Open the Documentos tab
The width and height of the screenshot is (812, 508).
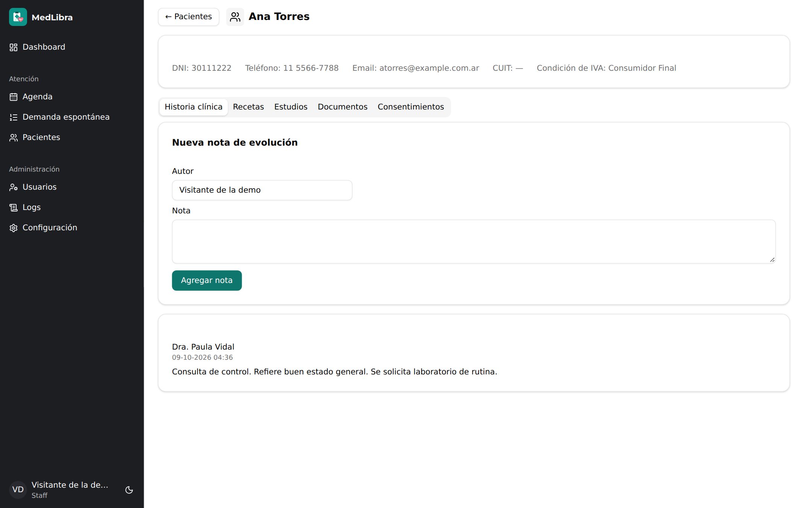pos(342,107)
